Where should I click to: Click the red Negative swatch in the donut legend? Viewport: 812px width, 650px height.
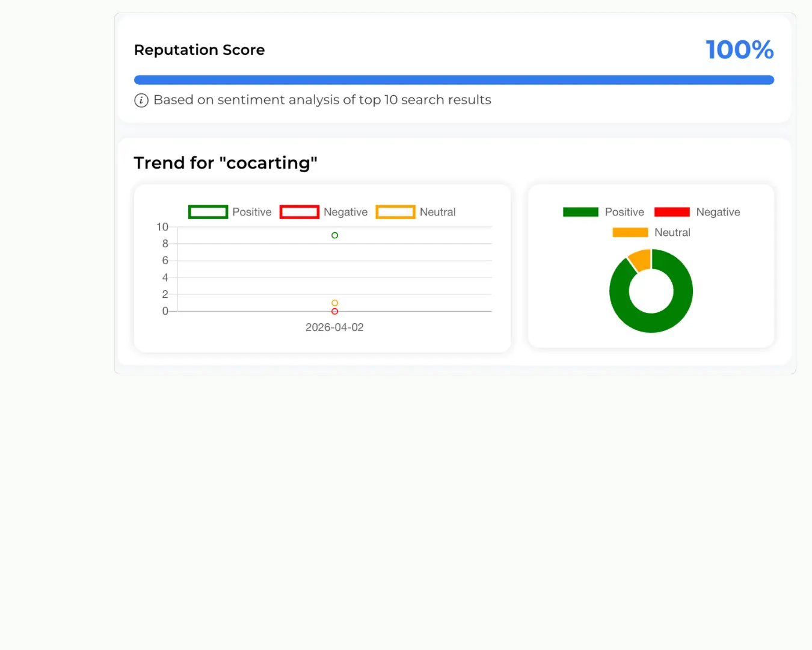[671, 212]
